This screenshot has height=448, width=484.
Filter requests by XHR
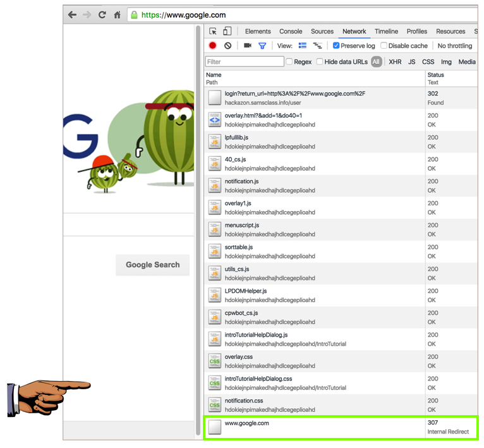point(395,62)
